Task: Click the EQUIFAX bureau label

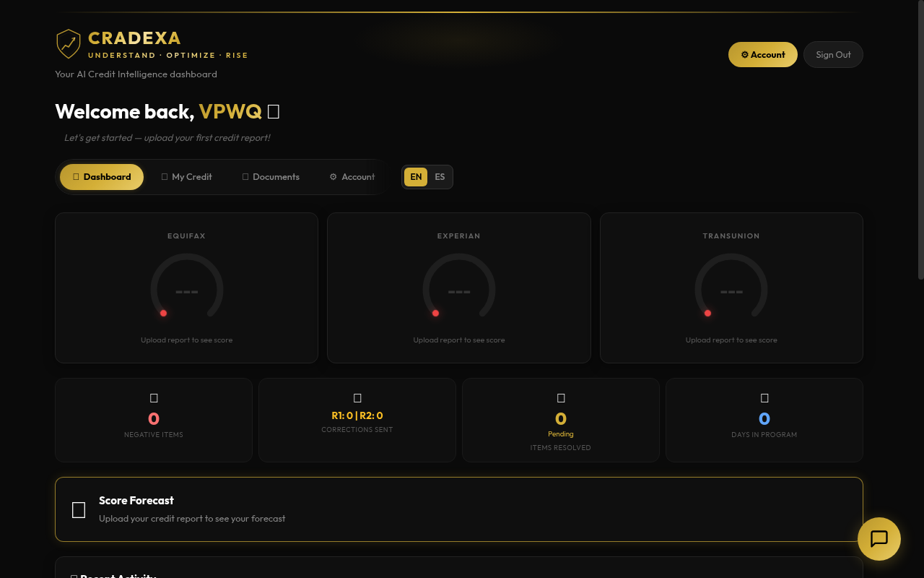Action: click(187, 236)
